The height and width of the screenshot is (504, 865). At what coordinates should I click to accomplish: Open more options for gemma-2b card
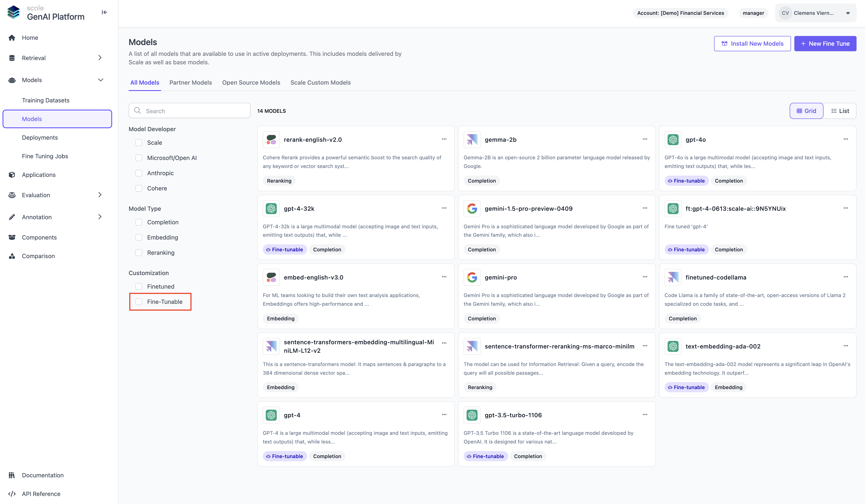(645, 139)
